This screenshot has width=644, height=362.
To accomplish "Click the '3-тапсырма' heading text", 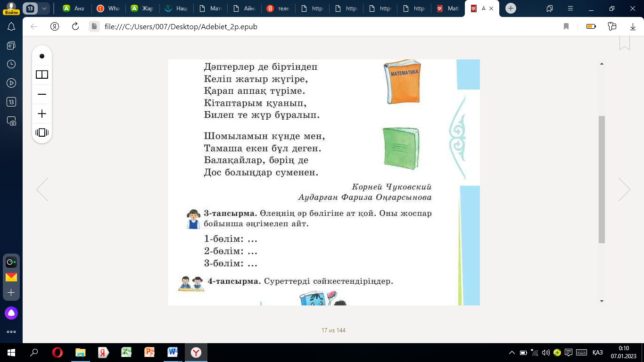I will [230, 214].
